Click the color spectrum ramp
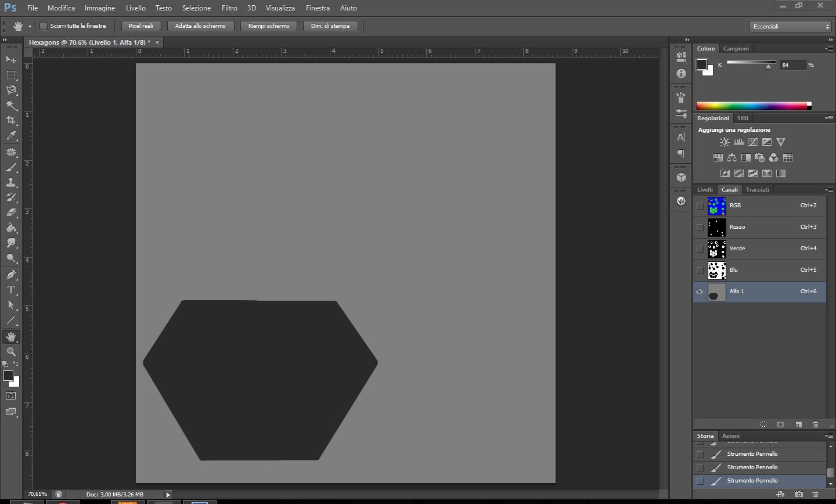This screenshot has width=836, height=504. point(751,106)
